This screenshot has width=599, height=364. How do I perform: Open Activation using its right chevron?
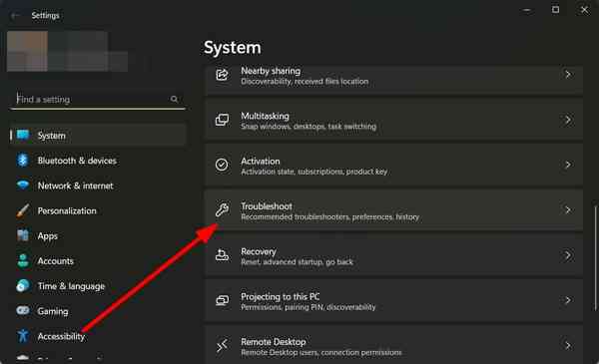pos(568,165)
